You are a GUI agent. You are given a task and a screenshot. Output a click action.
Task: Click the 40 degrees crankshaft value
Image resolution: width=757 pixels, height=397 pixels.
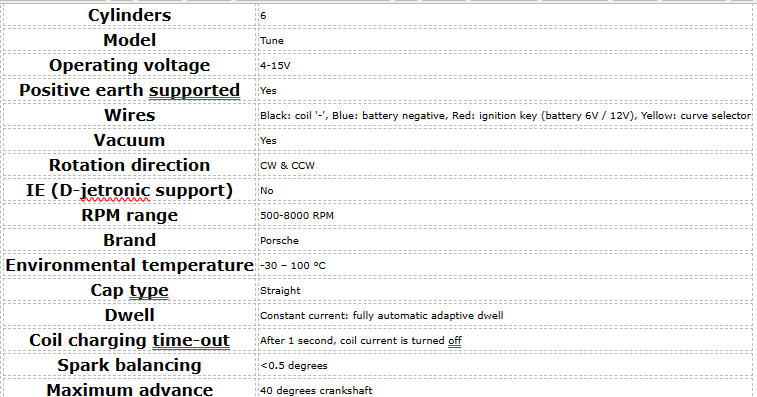316,390
